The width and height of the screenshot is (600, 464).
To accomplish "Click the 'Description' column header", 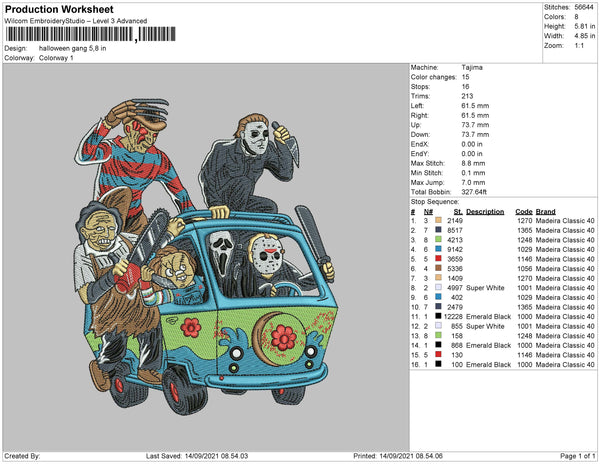I will 485,212.
